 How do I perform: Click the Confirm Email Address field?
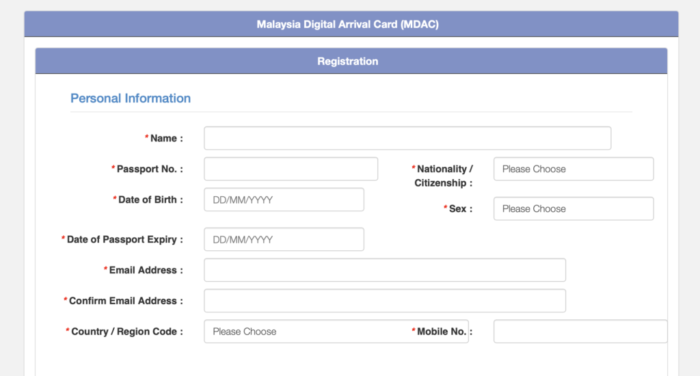pyautogui.click(x=385, y=301)
